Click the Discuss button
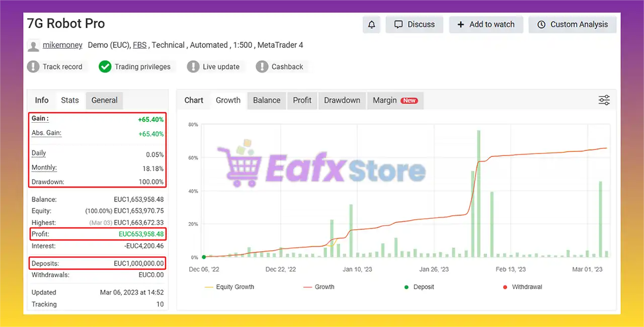 pos(415,25)
